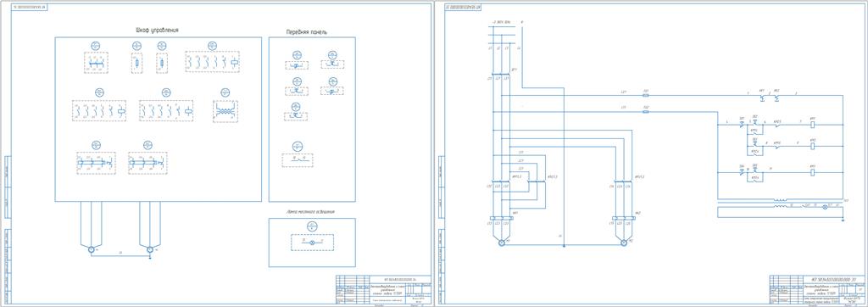The height and width of the screenshot is (307, 868).
Task: Select the title block of the right sheet
Action: coord(817,289)
